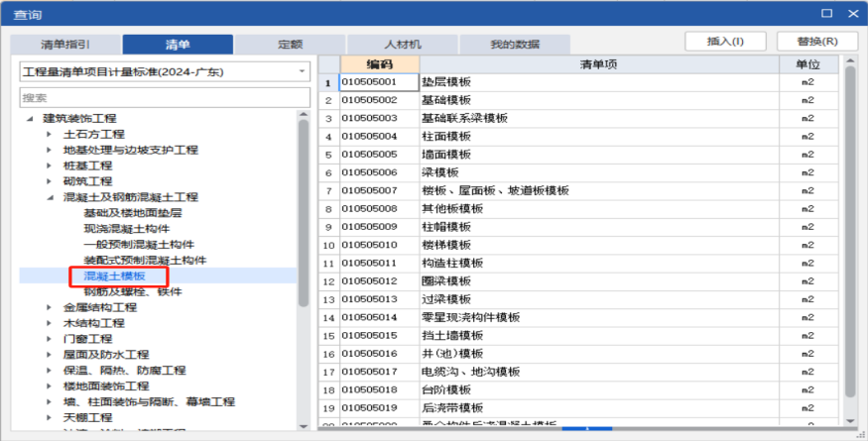Viewport: 868px width, 441px height.
Task: Expand the 桩基工程 node arrow
Action: point(50,165)
